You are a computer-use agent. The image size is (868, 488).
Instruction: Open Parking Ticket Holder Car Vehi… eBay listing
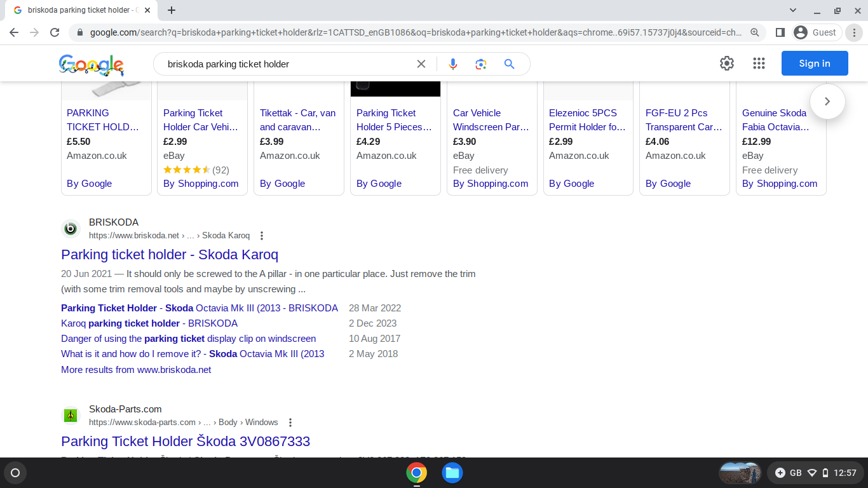tap(201, 119)
